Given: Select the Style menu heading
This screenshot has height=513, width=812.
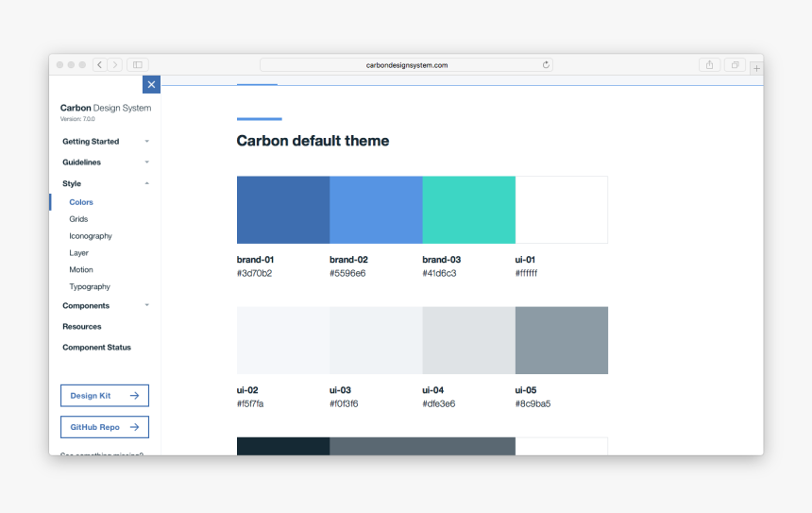Looking at the screenshot, I should tap(72, 183).
